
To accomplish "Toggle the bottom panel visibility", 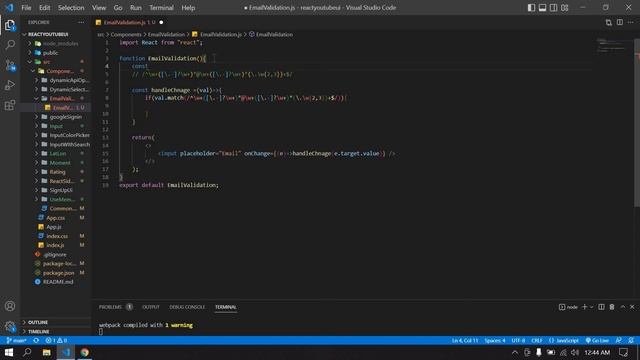I will pyautogui.click(x=542, y=8).
